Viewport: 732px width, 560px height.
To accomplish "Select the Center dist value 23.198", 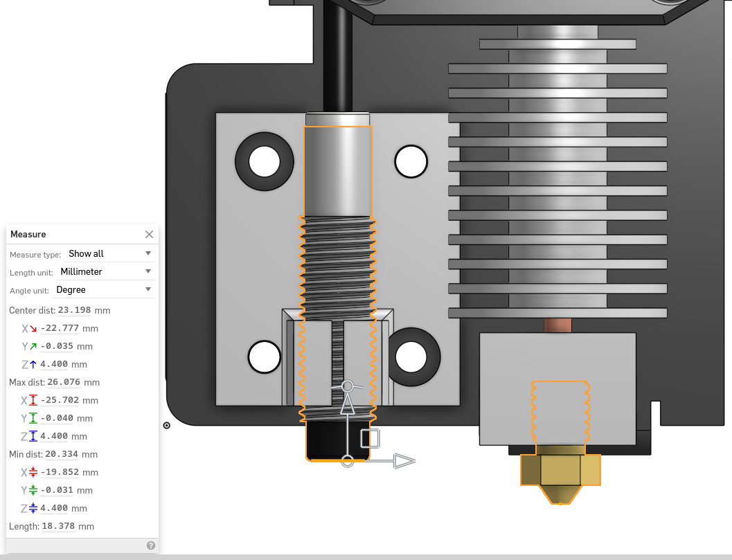I will [x=74, y=310].
